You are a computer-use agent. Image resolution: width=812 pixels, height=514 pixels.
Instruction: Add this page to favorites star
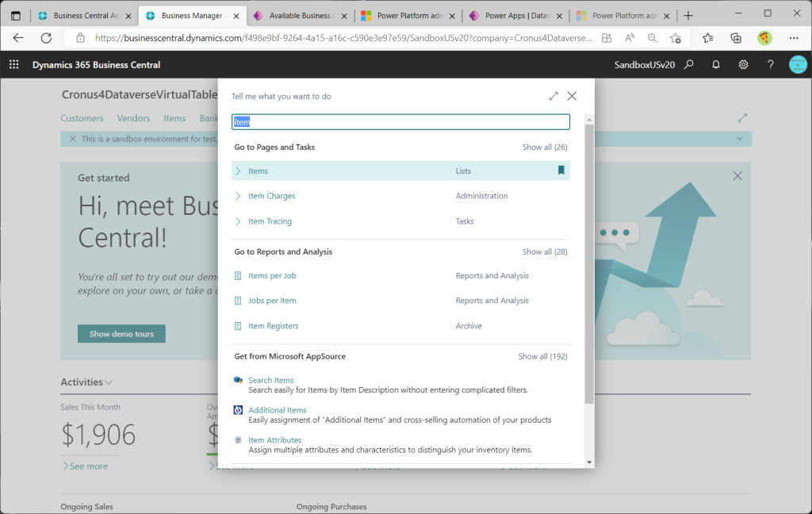(x=676, y=38)
